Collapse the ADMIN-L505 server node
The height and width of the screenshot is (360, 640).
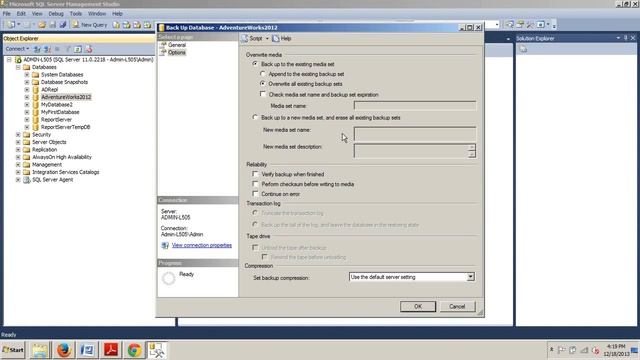click(x=9, y=60)
